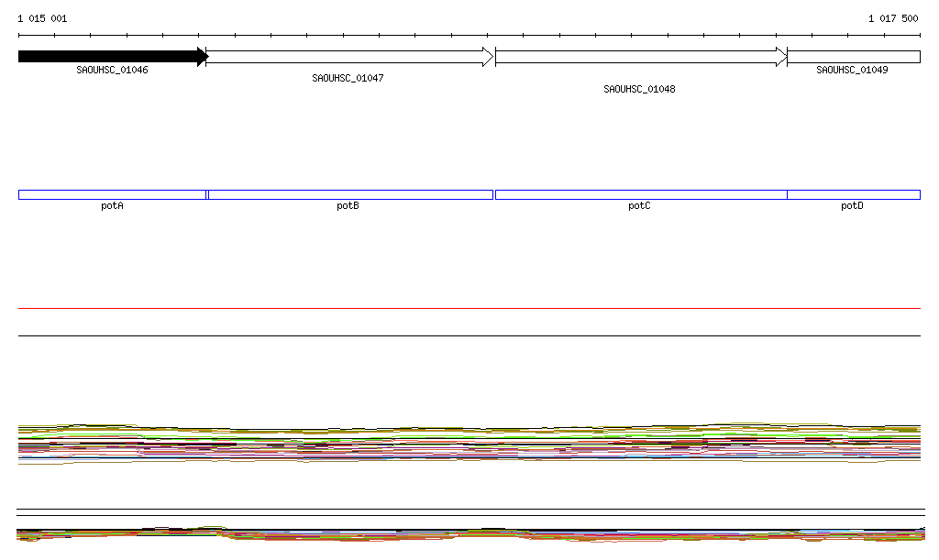
Task: Click the SAOUHSC_01049 gene box
Action: coord(853,57)
